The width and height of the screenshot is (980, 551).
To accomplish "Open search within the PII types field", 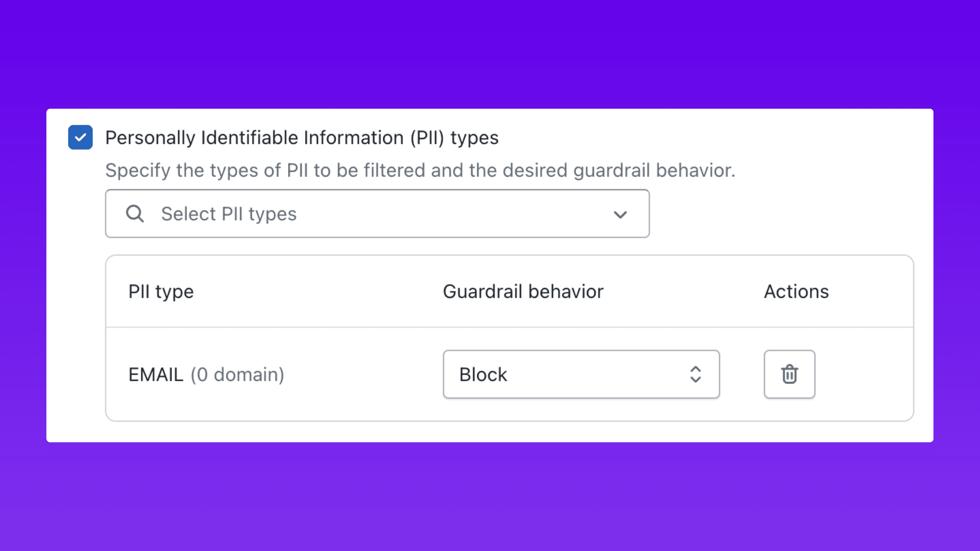I will point(266,214).
